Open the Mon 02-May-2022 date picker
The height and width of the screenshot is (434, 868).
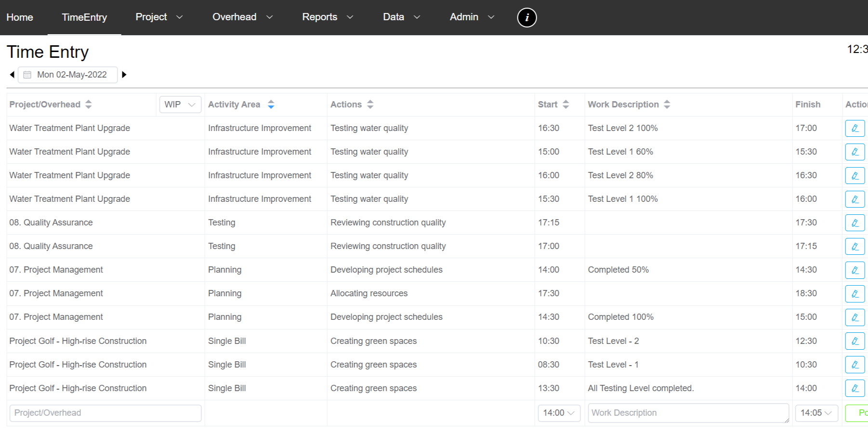[x=68, y=75]
